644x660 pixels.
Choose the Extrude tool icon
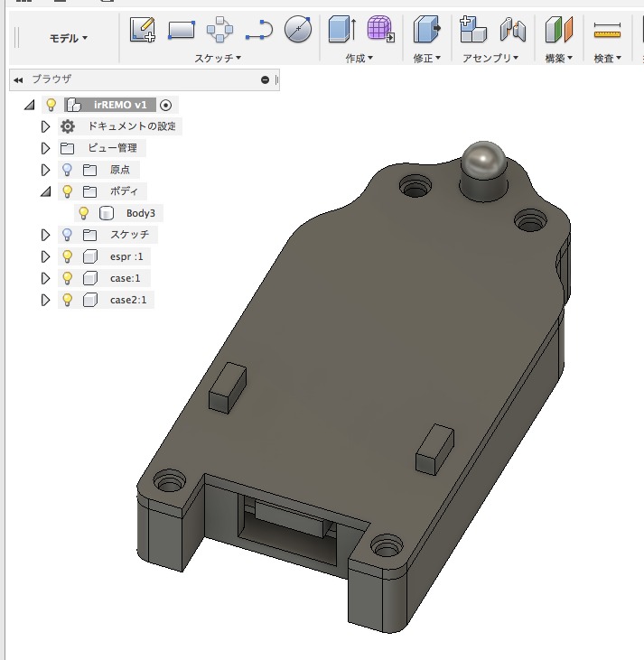click(x=341, y=30)
